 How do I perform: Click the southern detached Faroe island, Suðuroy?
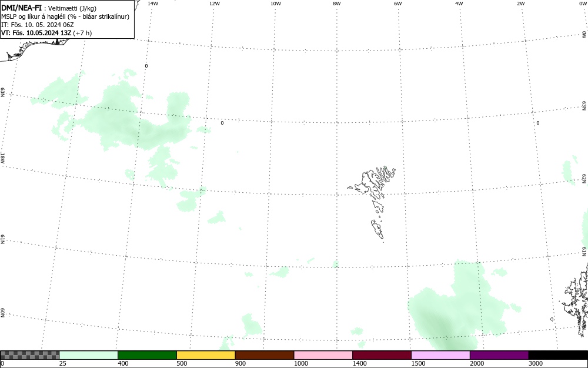377,229
